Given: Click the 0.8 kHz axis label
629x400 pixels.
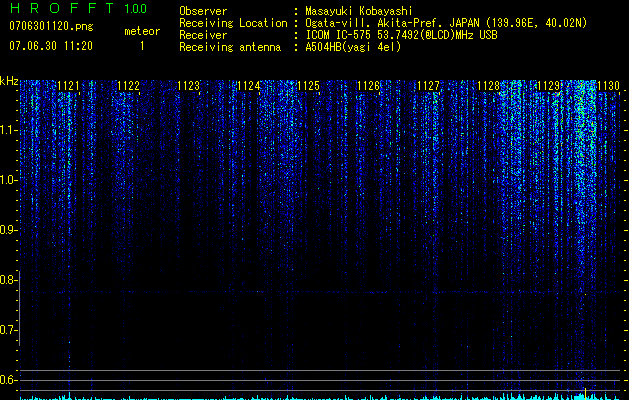Looking at the screenshot, I should pyautogui.click(x=8, y=280).
